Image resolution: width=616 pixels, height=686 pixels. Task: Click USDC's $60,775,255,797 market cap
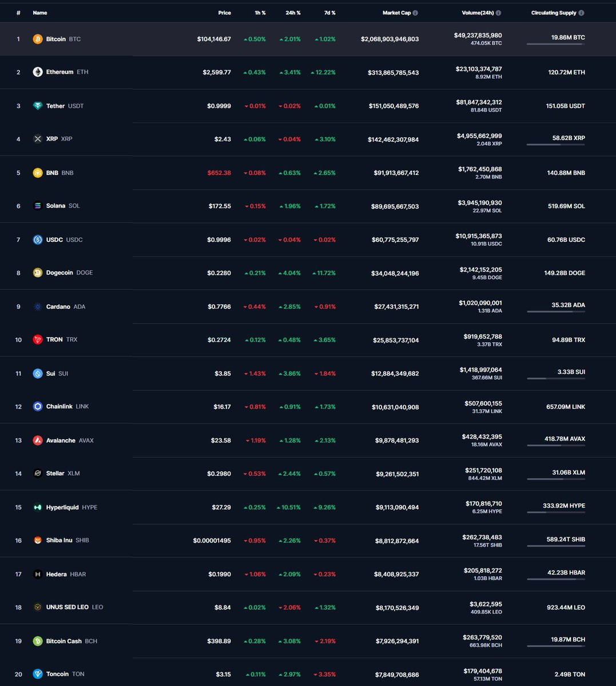point(395,240)
